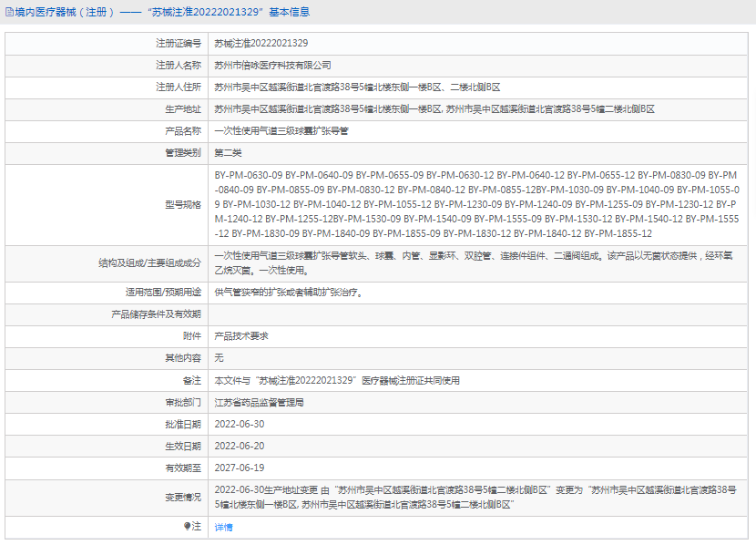Select product name 一次性使用气道三级球囊扩张导管
756x545 pixels.
[x=281, y=131]
